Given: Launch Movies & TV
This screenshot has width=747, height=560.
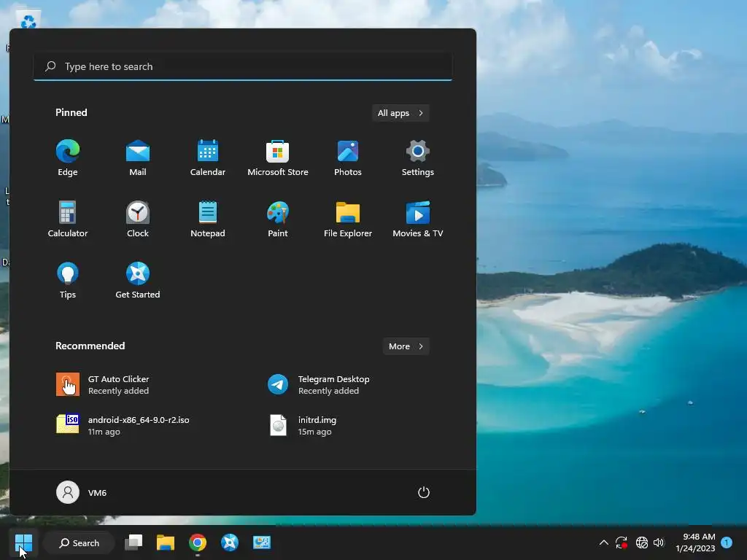Looking at the screenshot, I should pyautogui.click(x=418, y=219).
